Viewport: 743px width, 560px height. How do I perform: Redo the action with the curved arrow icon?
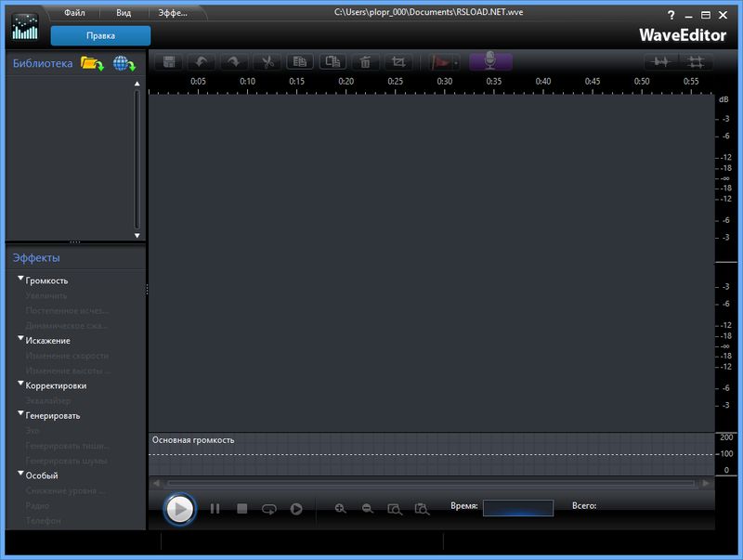coord(234,61)
